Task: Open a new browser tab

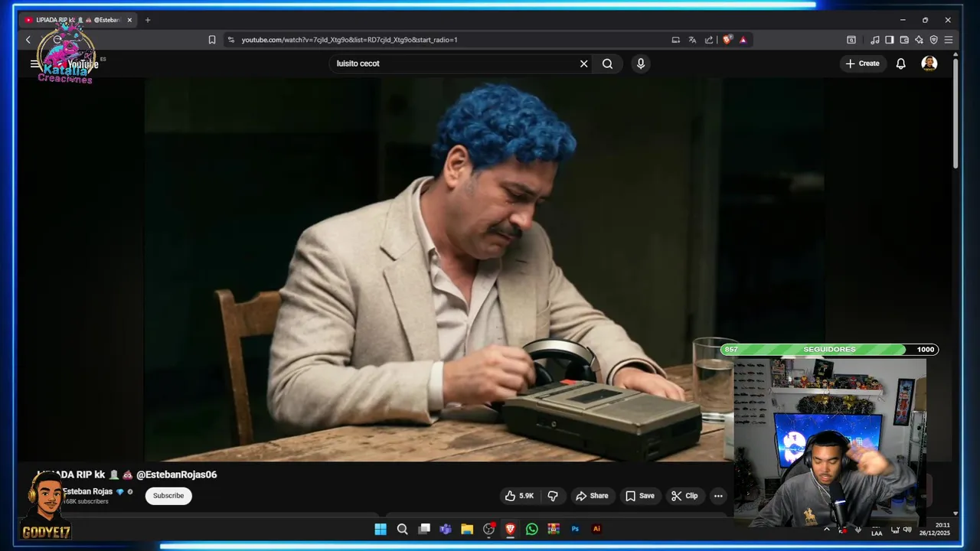Action: pos(148,20)
